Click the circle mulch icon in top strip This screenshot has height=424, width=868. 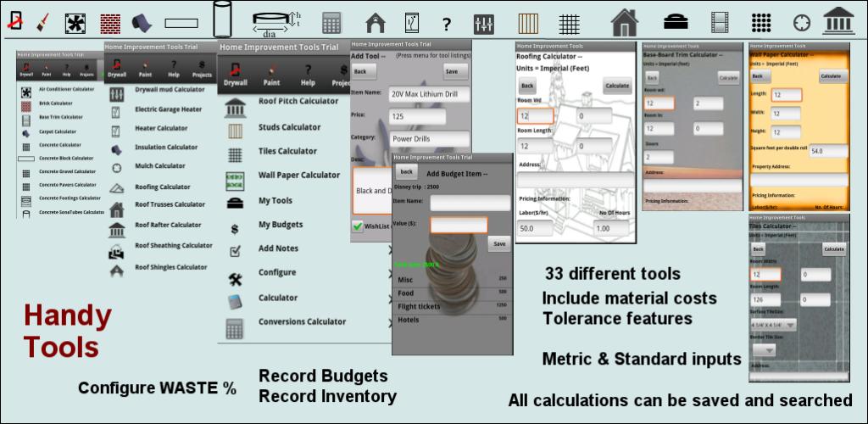click(x=802, y=23)
